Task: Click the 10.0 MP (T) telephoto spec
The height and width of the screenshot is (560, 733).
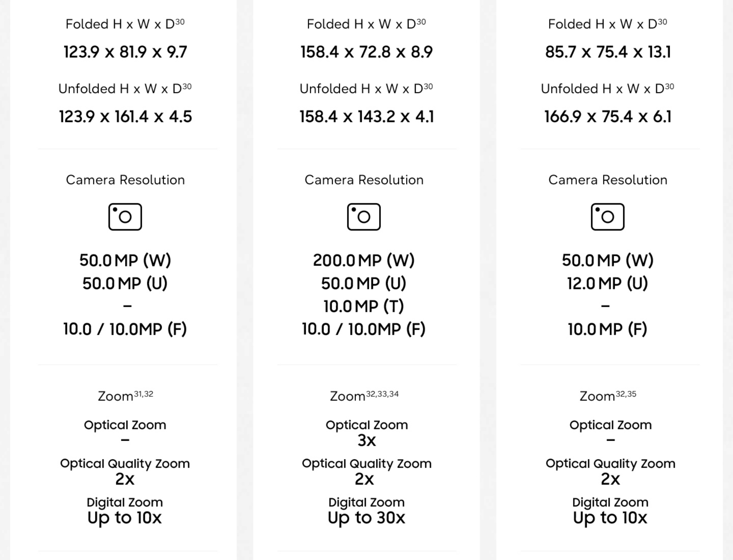Action: (364, 306)
